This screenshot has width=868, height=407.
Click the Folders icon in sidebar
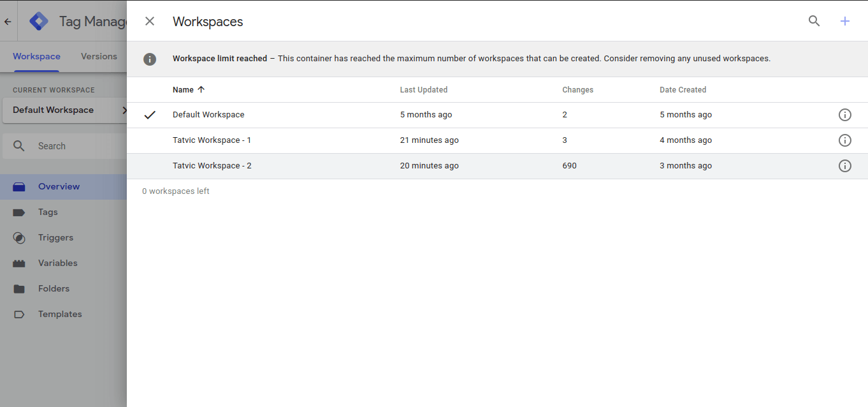point(19,289)
